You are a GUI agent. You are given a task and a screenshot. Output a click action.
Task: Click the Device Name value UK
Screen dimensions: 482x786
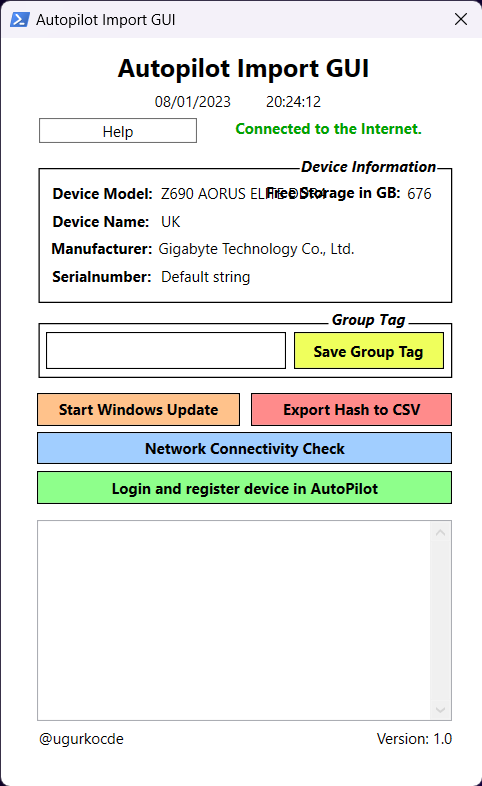click(x=170, y=222)
